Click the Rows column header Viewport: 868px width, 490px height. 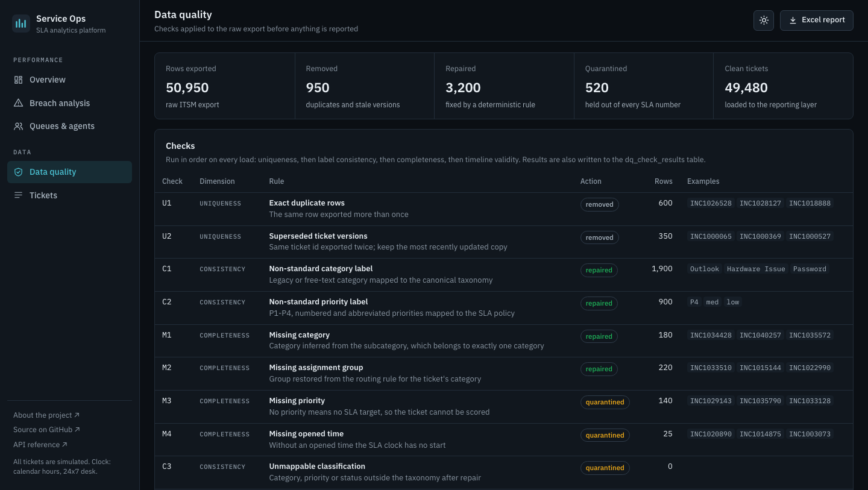pyautogui.click(x=663, y=181)
